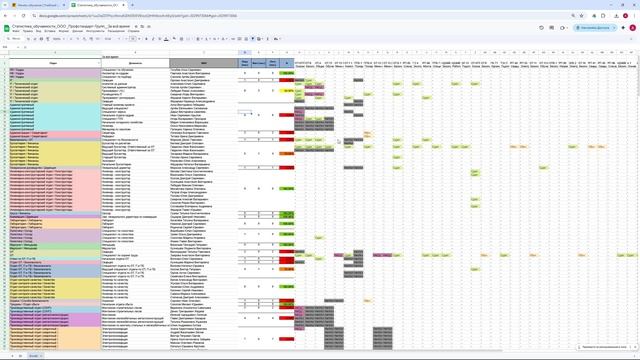Open the Правка menu

point(27,31)
